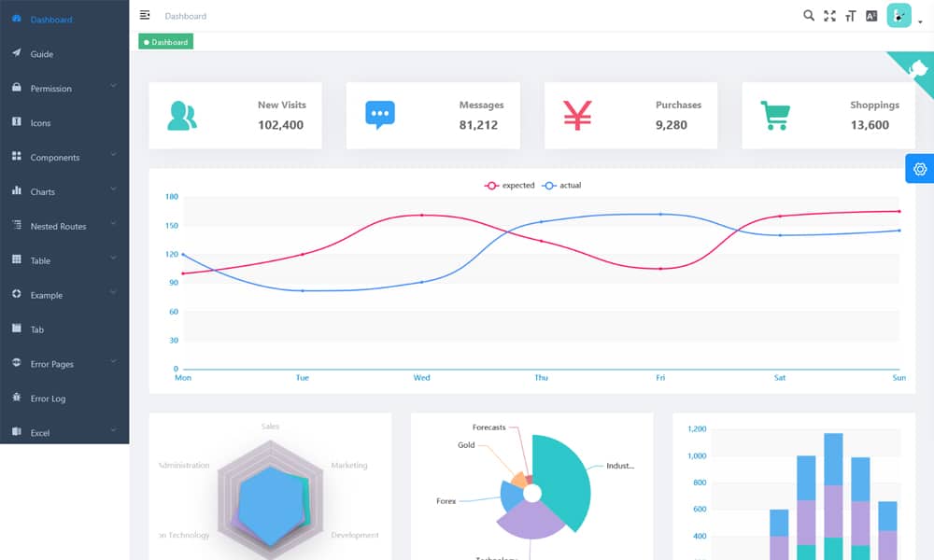
Task: Select the green Dashboard tag tab
Action: 165,42
